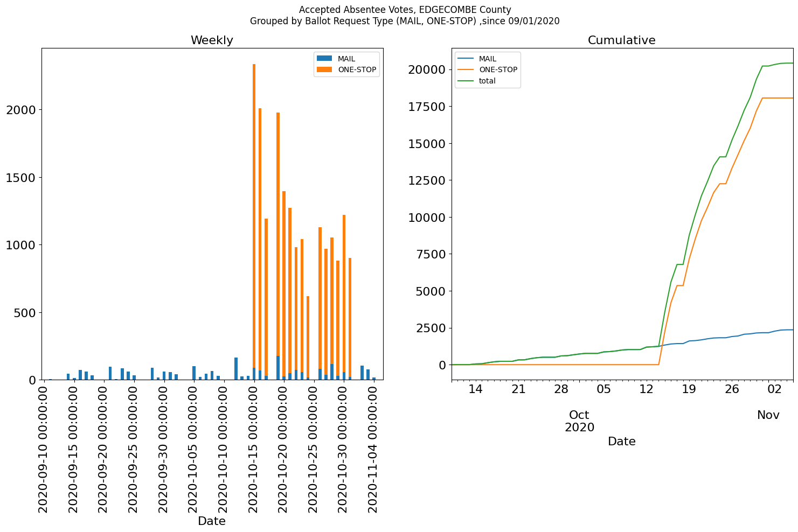Click the Cumulative y-axis tick label 17500
798x532 pixels.
click(427, 107)
